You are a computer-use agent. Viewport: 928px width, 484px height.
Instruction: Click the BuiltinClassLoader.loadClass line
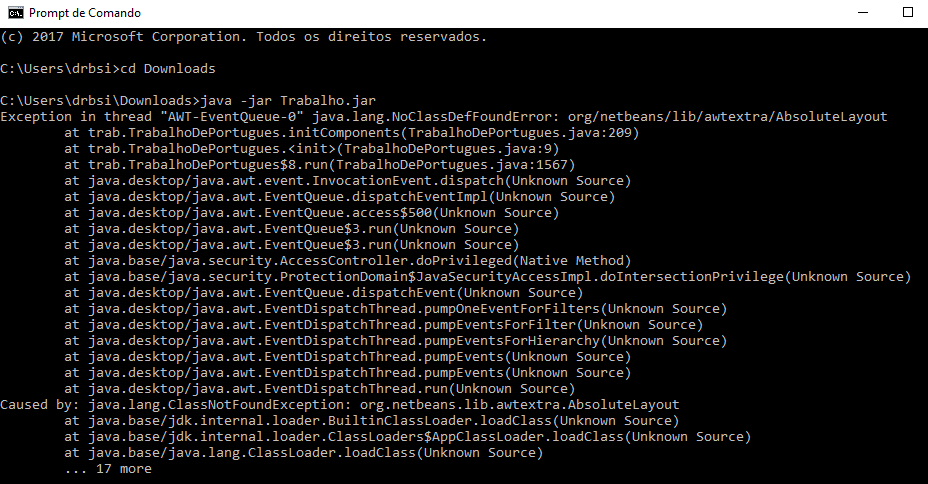372,420
